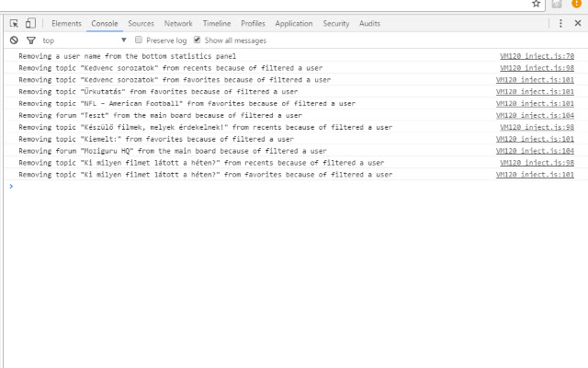The image size is (588, 368).
Task: Switch to the Profiles tab
Action: 254,24
